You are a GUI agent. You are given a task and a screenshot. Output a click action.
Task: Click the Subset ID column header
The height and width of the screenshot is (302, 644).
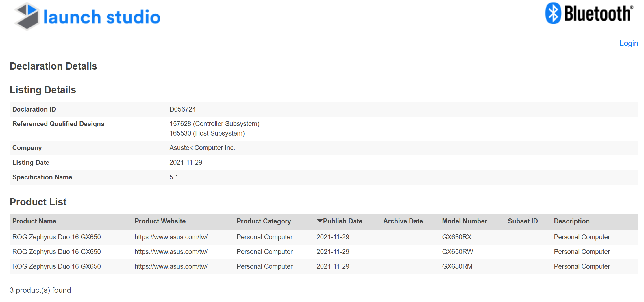pos(523,221)
